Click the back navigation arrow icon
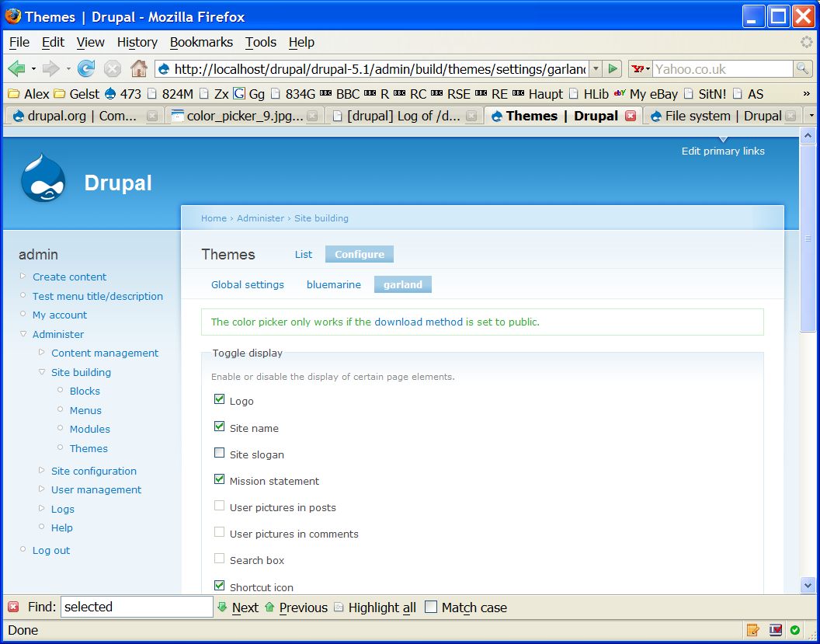 pos(16,68)
